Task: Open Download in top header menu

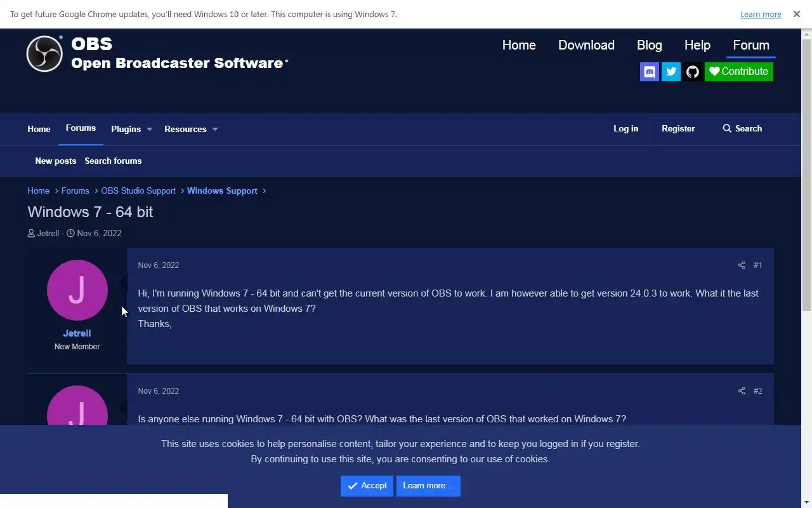Action: point(586,45)
